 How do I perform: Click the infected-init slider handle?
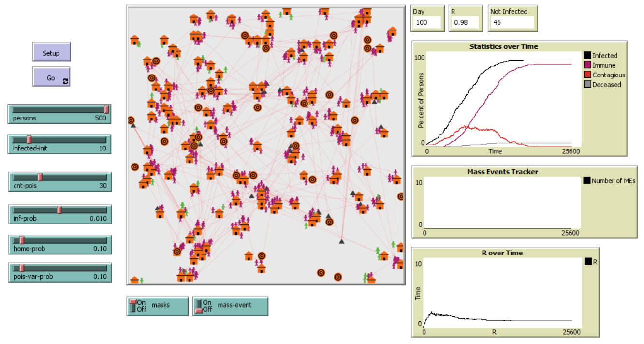[x=29, y=140]
